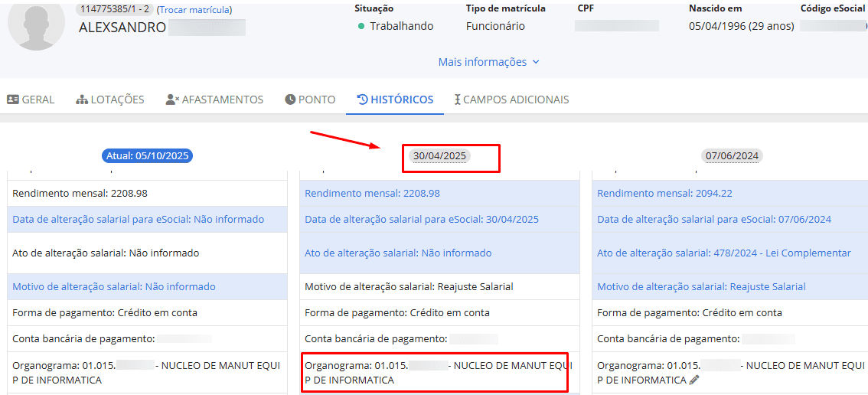This screenshot has width=868, height=395.
Task: Click the 30/04/2025 history date badge
Action: coord(439,156)
